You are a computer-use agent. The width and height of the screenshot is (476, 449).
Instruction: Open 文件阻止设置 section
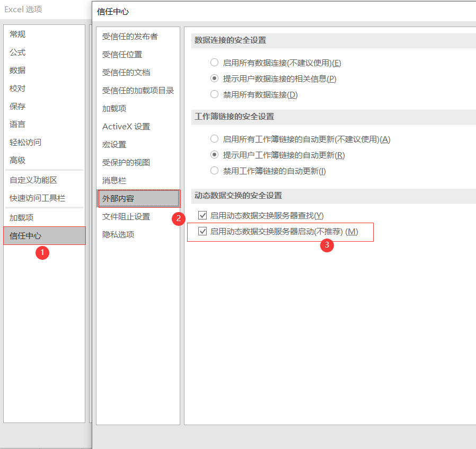[138, 216]
